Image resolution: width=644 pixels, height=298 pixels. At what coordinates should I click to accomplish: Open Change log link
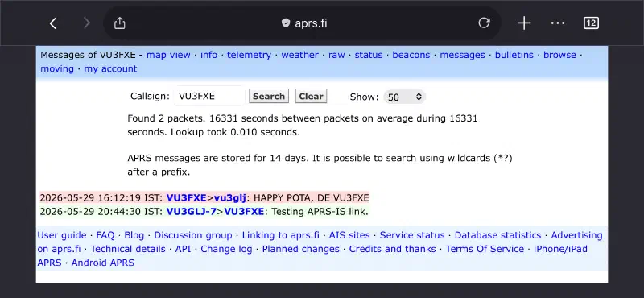pyautogui.click(x=226, y=249)
